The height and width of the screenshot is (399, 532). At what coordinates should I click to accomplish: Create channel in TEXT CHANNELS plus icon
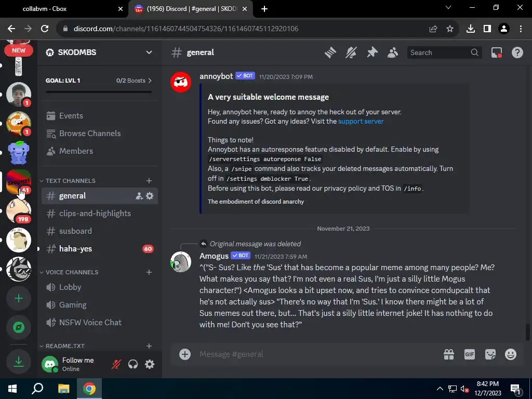149,181
